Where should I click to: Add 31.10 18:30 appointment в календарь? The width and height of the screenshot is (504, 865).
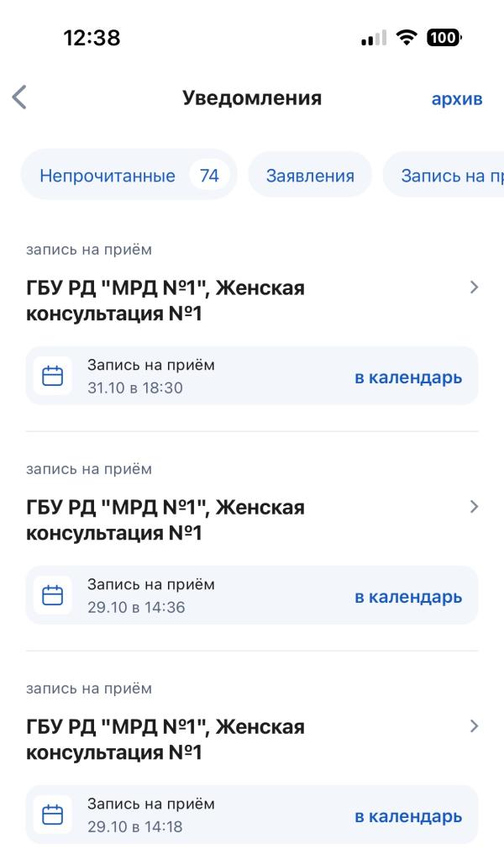(408, 377)
